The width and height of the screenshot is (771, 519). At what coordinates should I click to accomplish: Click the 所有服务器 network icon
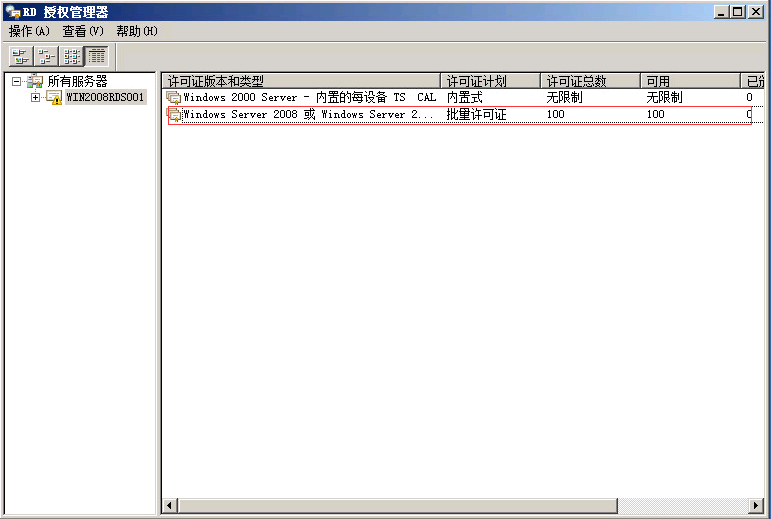(35, 82)
